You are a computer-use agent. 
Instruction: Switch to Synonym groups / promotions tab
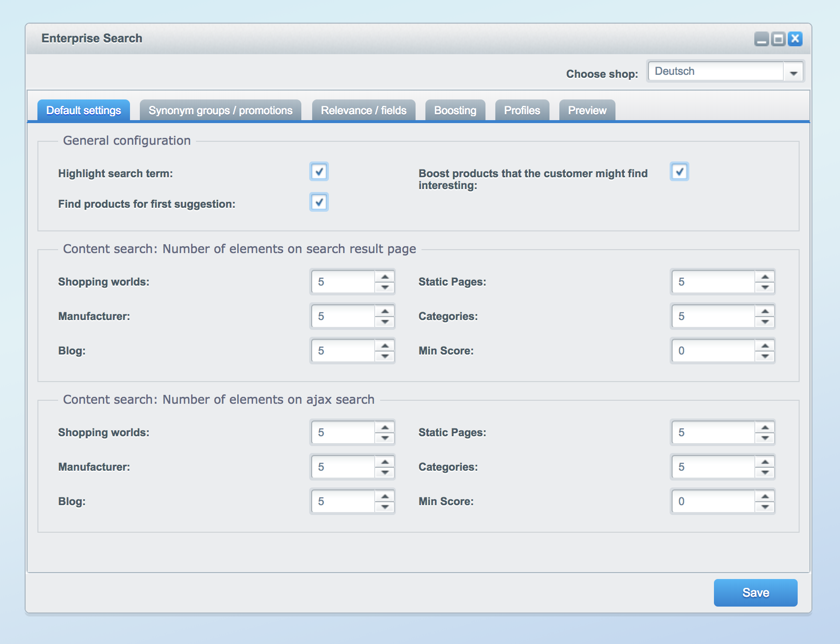click(221, 111)
